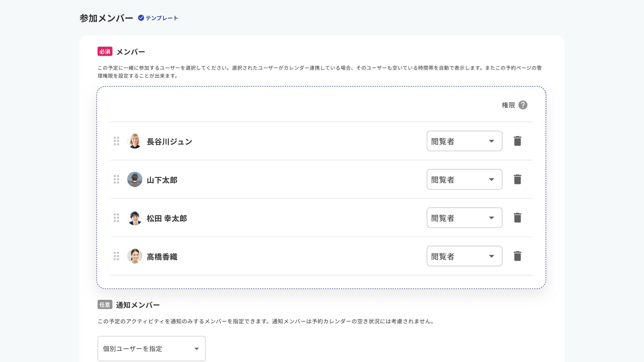The image size is (644, 362).
Task: Click 長谷川ジュン's avatar photo
Action: [135, 141]
